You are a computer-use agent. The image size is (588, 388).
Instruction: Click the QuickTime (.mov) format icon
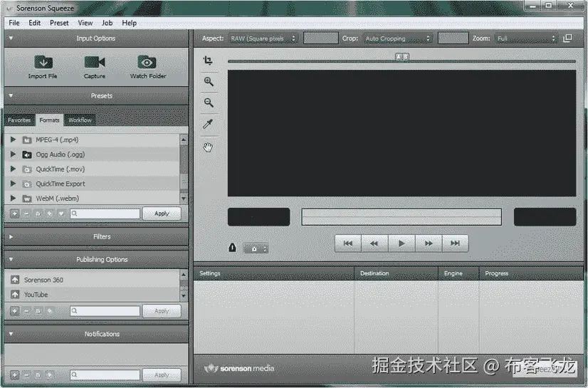(x=26, y=169)
